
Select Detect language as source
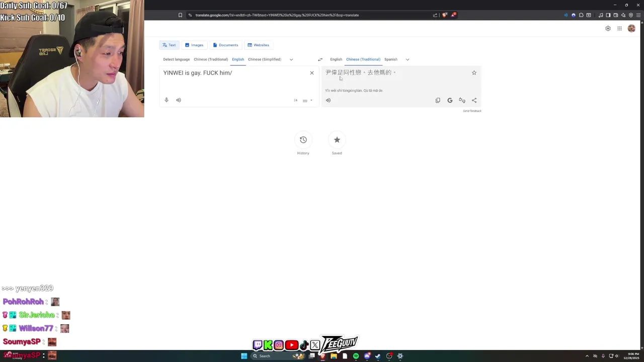[176, 59]
